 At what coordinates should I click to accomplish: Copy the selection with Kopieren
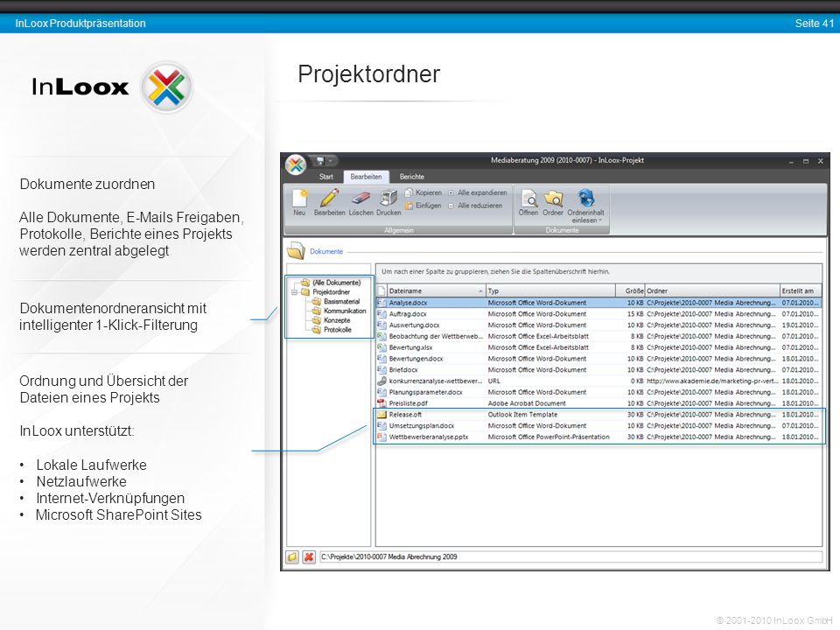coord(423,192)
